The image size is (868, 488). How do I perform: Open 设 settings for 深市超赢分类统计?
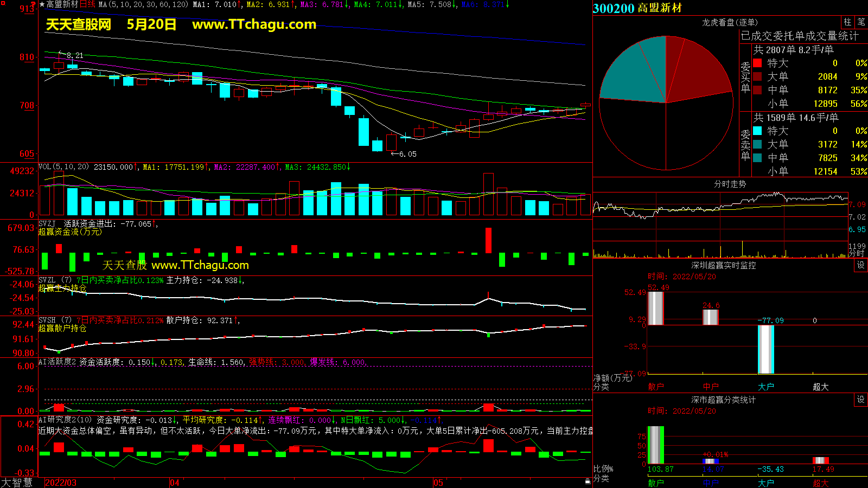tap(861, 400)
